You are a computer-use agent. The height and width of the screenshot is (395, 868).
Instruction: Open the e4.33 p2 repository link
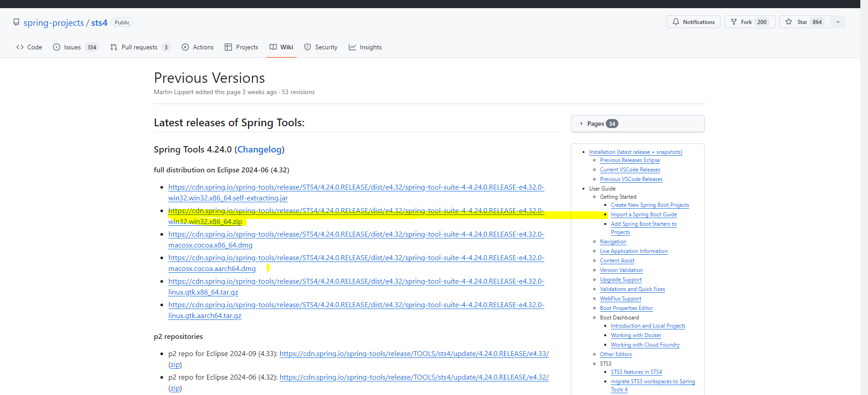pos(414,354)
